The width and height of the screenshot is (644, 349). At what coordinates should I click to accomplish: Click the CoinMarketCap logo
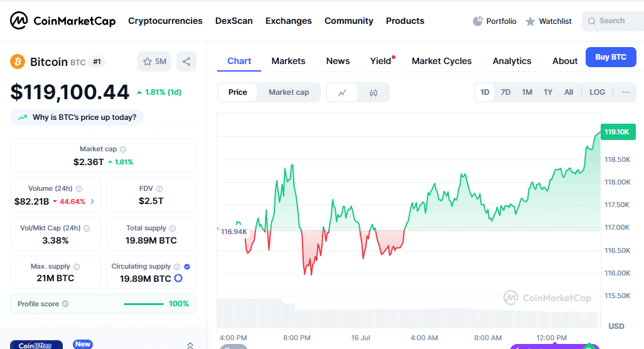[63, 21]
